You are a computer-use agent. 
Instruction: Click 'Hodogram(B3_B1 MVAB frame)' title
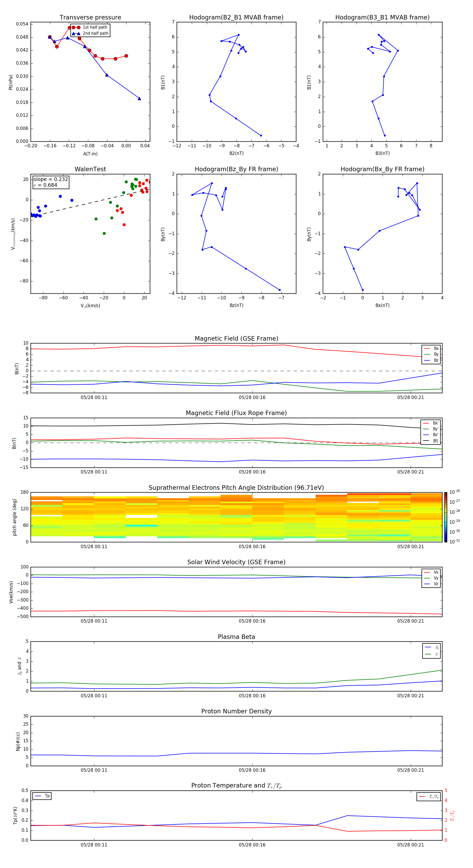[382, 18]
